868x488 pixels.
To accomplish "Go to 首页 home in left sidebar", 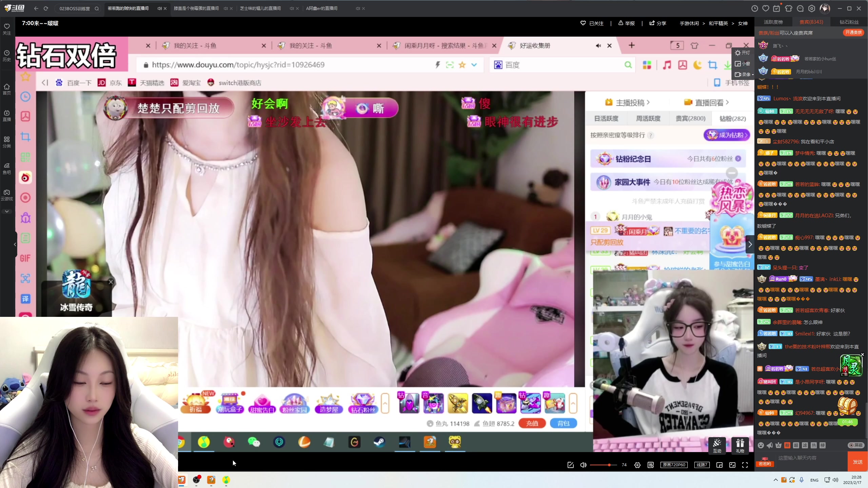I will coord(7,89).
